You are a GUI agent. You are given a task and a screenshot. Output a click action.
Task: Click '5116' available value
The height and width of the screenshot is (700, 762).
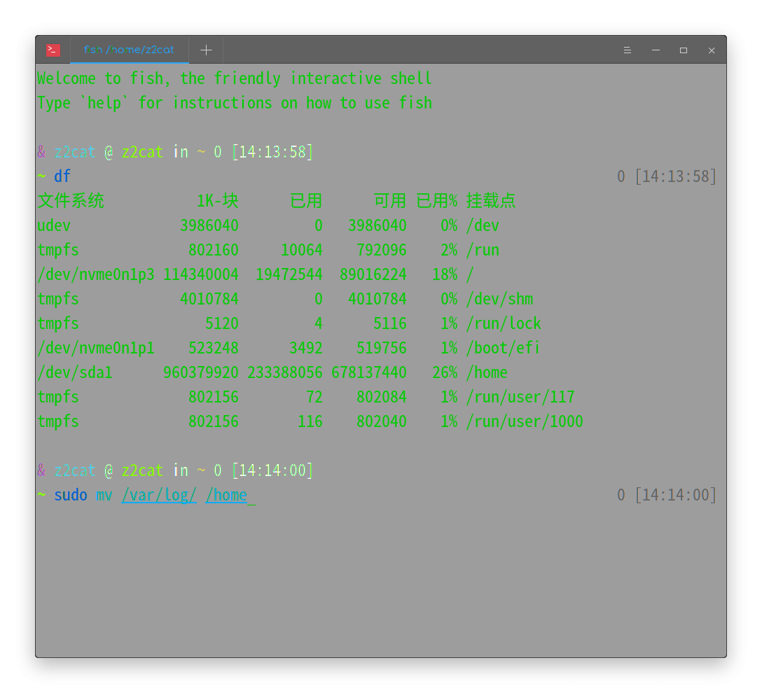click(389, 323)
